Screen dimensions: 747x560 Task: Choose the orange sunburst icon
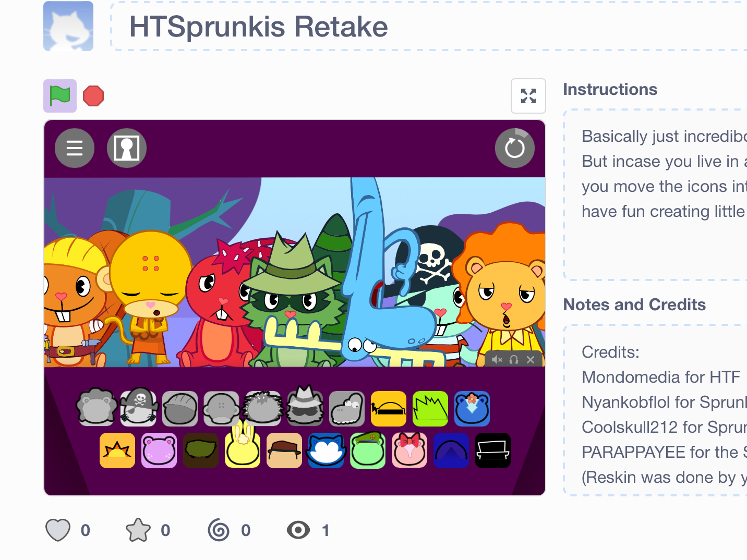point(117,451)
